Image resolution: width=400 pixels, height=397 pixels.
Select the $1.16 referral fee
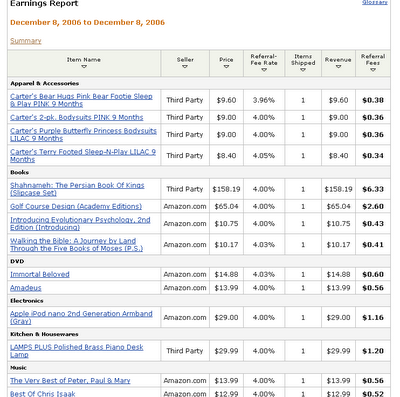pyautogui.click(x=373, y=317)
